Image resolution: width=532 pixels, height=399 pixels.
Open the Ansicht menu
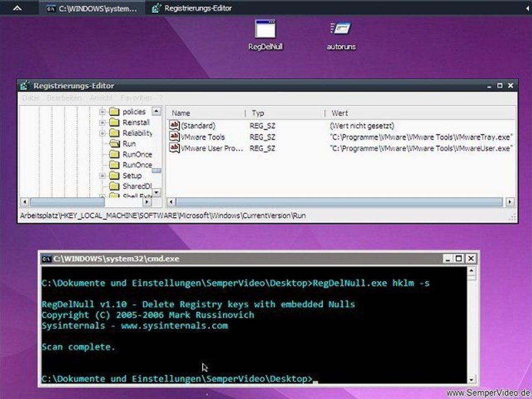(101, 98)
